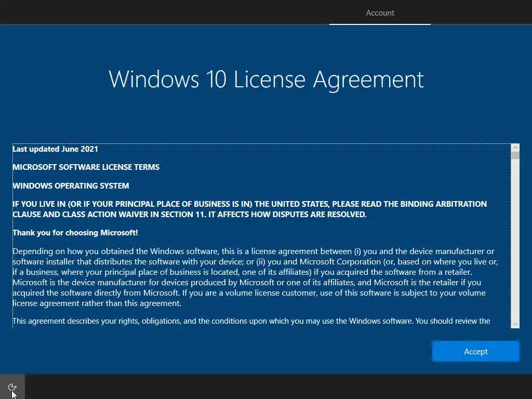The width and height of the screenshot is (532, 399).
Task: Click the paragraph starting 'Depending on how you obtained'
Action: [256, 277]
